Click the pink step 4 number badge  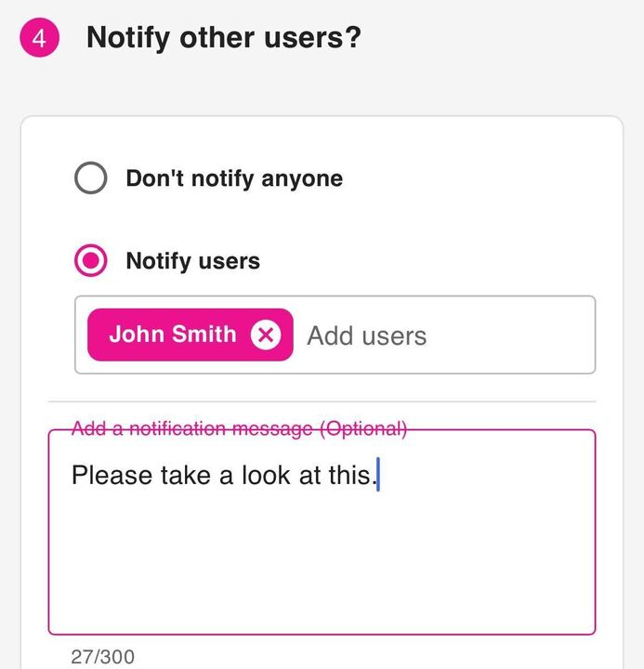[x=39, y=39]
